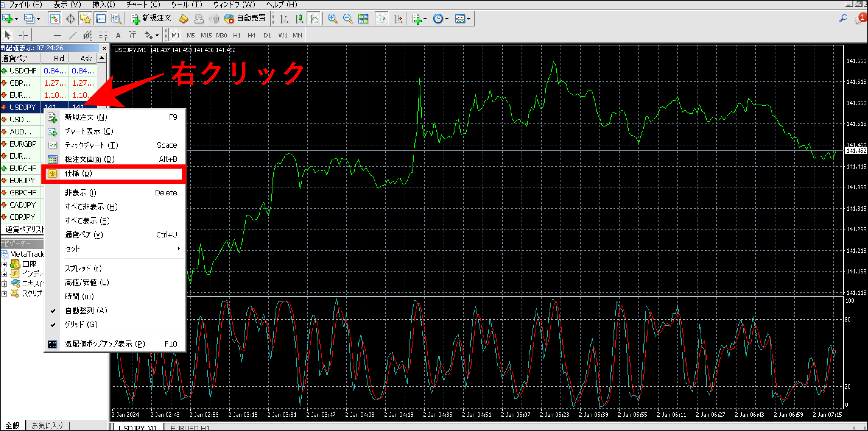Image resolution: width=868 pixels, height=431 pixels.
Task: Click the 新規注文 new order toolbar button
Action: tap(151, 18)
